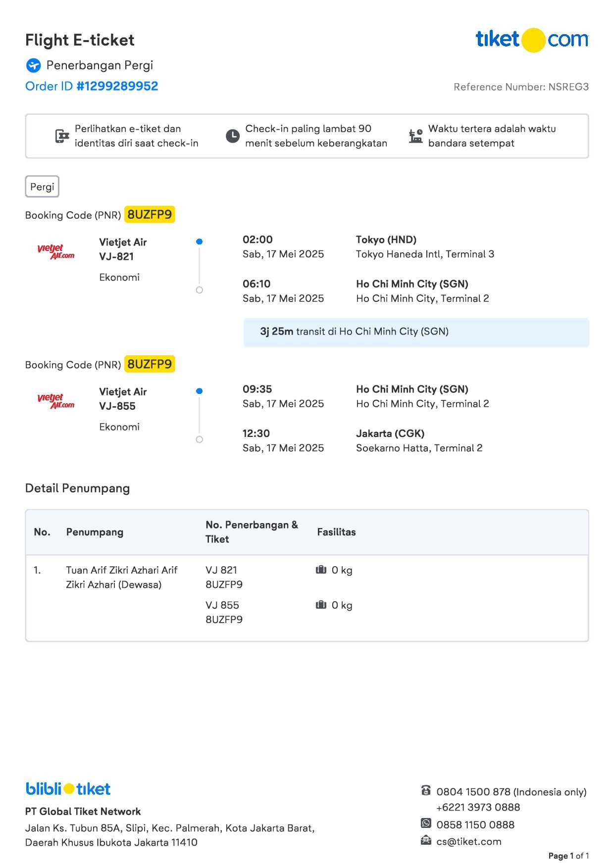
Task: Click the baggage icon for flight VJ 821
Action: pyautogui.click(x=321, y=570)
